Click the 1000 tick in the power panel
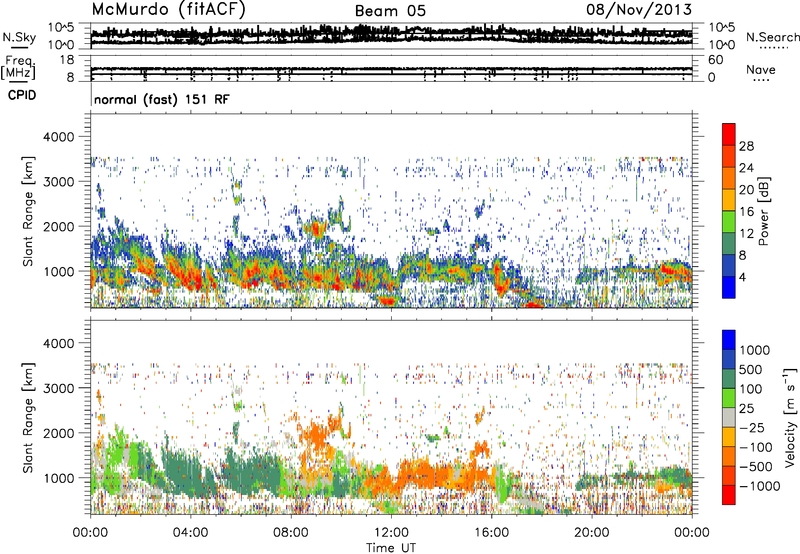Screen dimensions: 800x554 click(59, 271)
